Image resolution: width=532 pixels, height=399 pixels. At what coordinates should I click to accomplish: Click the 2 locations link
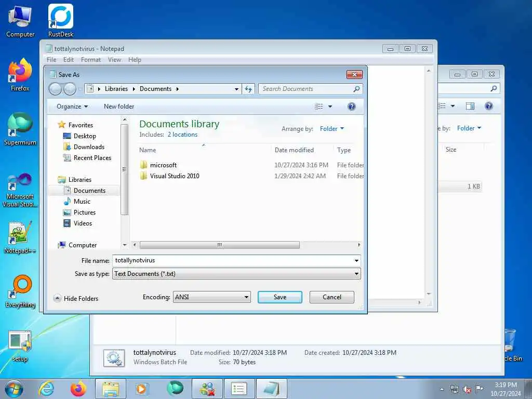pos(182,135)
